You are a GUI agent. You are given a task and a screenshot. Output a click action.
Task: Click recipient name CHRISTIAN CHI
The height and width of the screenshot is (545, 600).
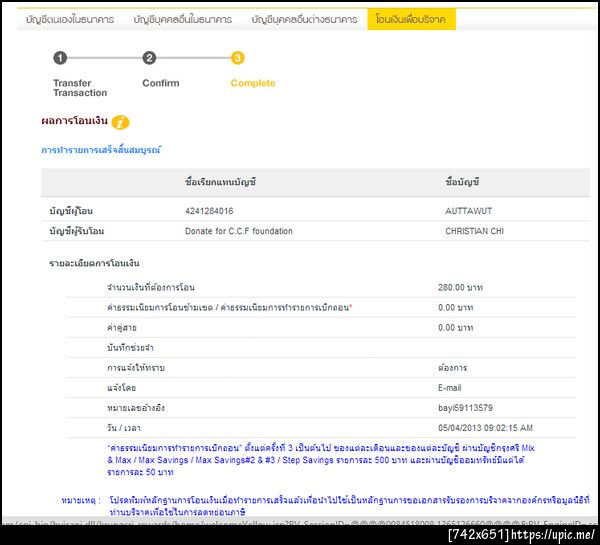(x=474, y=231)
